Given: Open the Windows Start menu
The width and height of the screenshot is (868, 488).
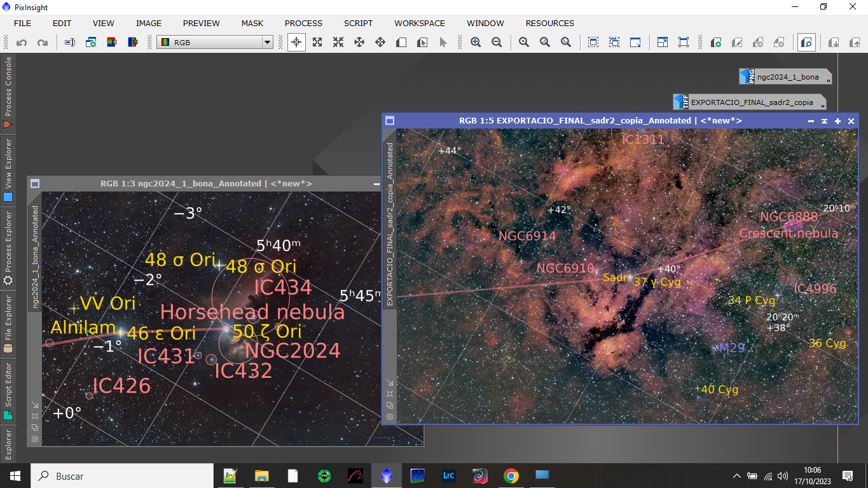Looking at the screenshot, I should tap(15, 476).
